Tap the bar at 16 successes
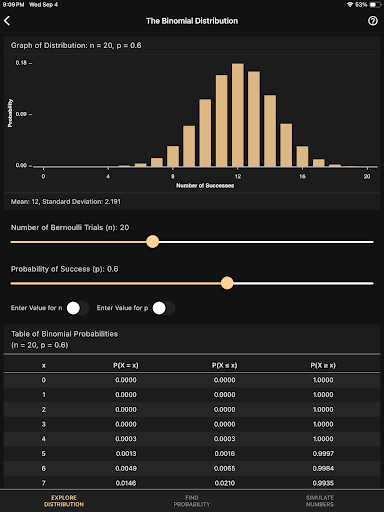Image resolution: width=384 pixels, height=512 pixels. (302, 156)
